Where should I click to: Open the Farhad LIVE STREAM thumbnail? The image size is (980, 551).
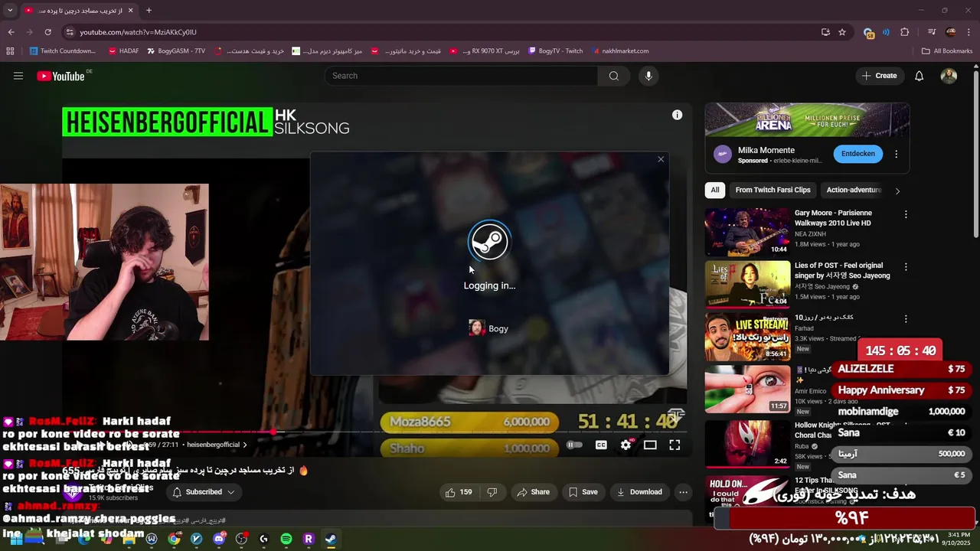747,336
